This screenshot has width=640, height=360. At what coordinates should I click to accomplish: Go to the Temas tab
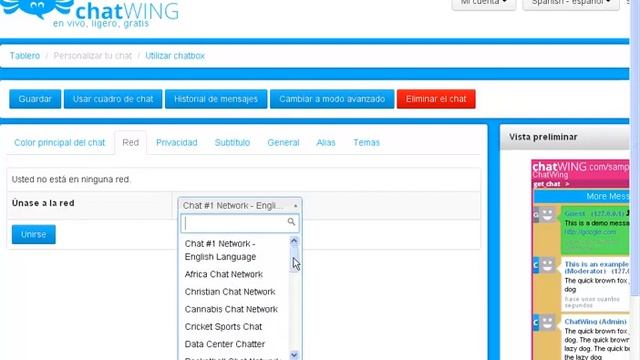point(367,142)
